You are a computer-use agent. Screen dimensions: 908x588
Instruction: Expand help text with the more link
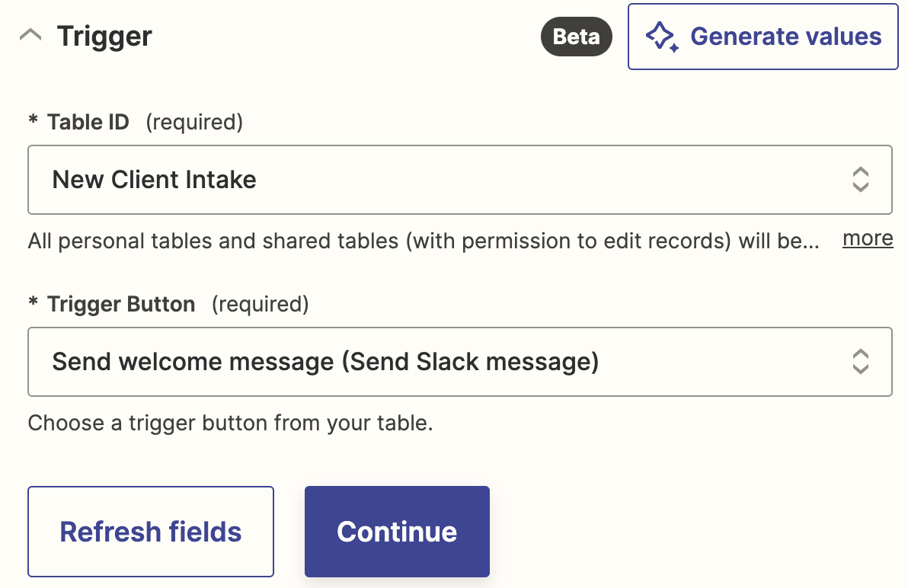(868, 238)
